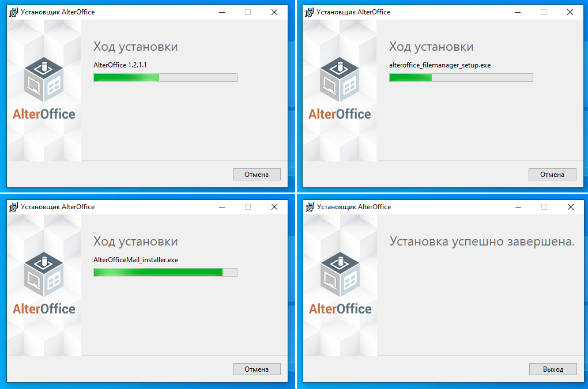The image size is (588, 389).
Task: Close the AlterOfficeMail installer window via its X
Action: click(x=274, y=207)
